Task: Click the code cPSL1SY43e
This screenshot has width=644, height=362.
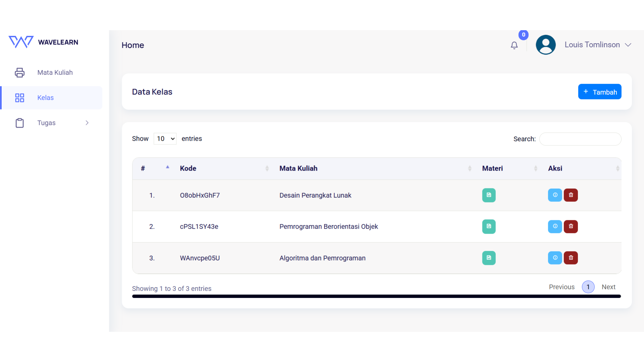Action: pyautogui.click(x=199, y=227)
